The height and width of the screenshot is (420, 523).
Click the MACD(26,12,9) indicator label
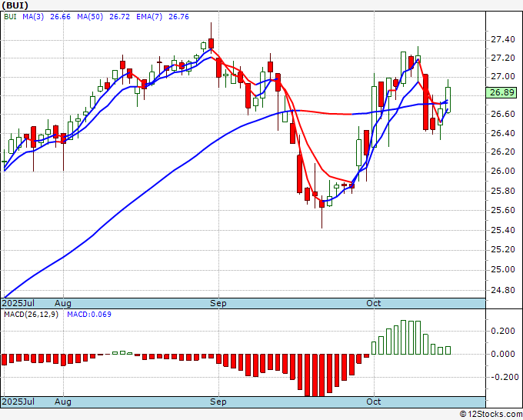tap(31, 315)
